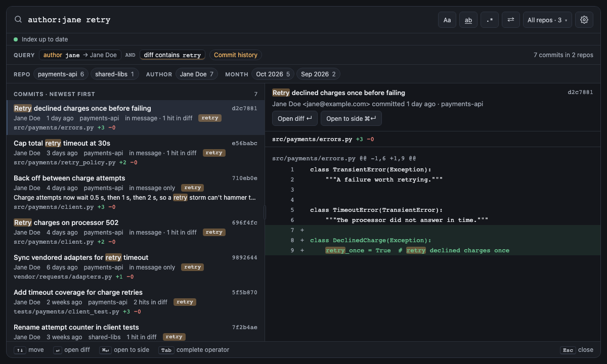Click tests/payments/client_test.py file path
607x364 pixels.
(x=66, y=311)
